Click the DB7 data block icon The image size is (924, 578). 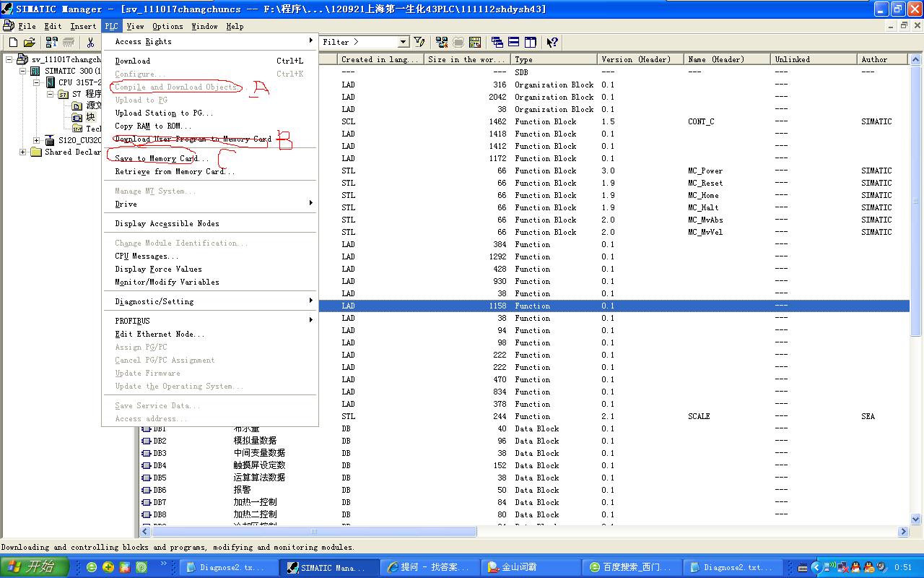pos(147,502)
